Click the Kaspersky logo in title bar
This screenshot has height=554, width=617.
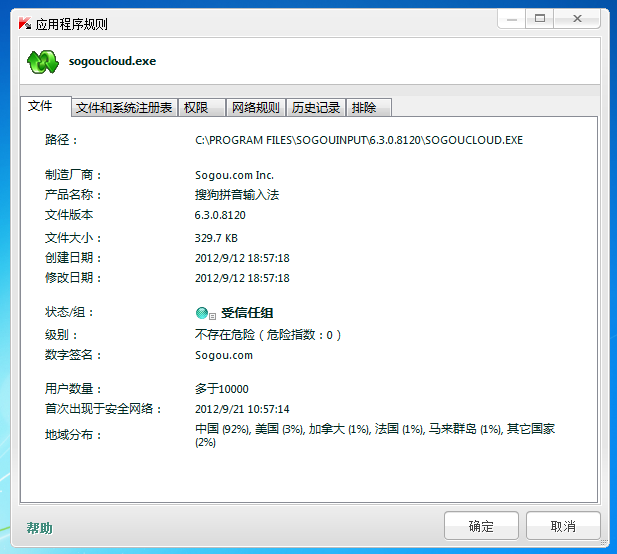point(25,24)
